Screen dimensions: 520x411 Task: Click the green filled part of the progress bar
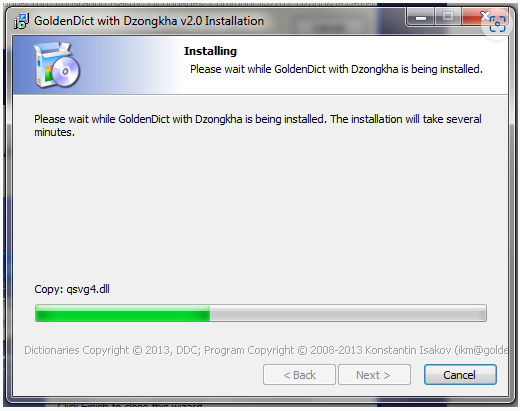point(122,313)
